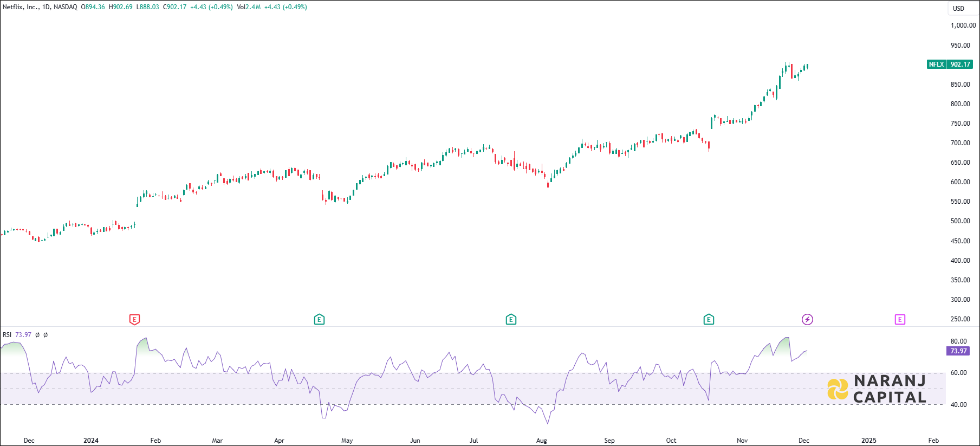The height and width of the screenshot is (446, 980).
Task: Click the high value H902.69
Action: coord(121,7)
